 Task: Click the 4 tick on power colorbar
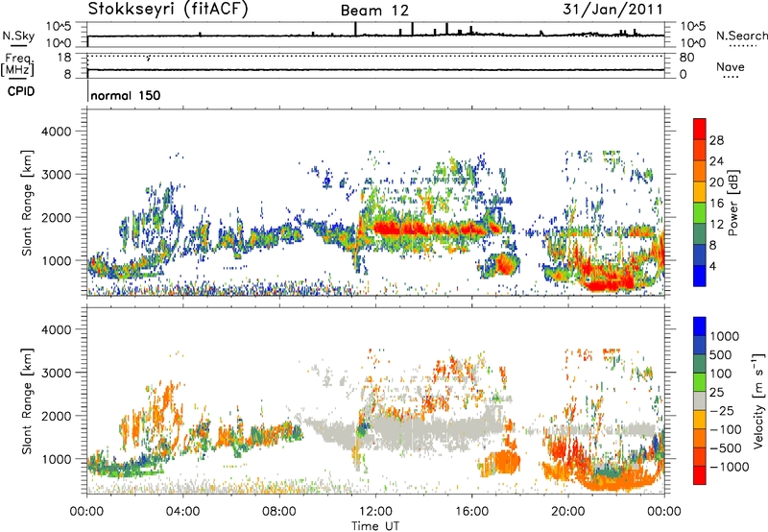[x=712, y=267]
